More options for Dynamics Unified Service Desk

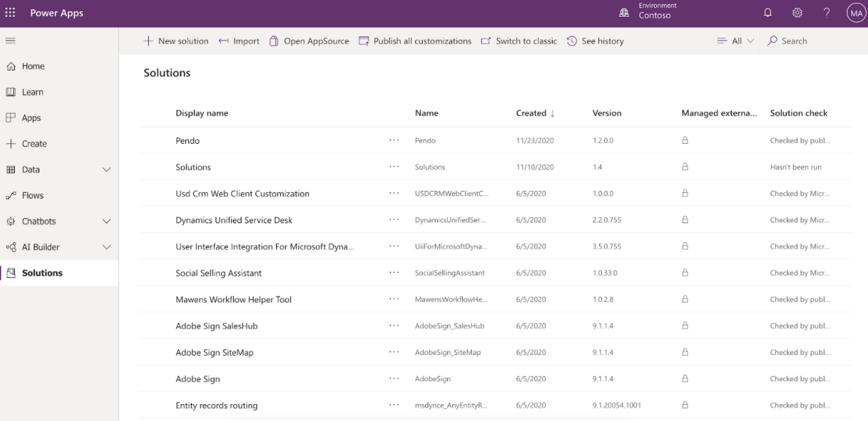[394, 220]
